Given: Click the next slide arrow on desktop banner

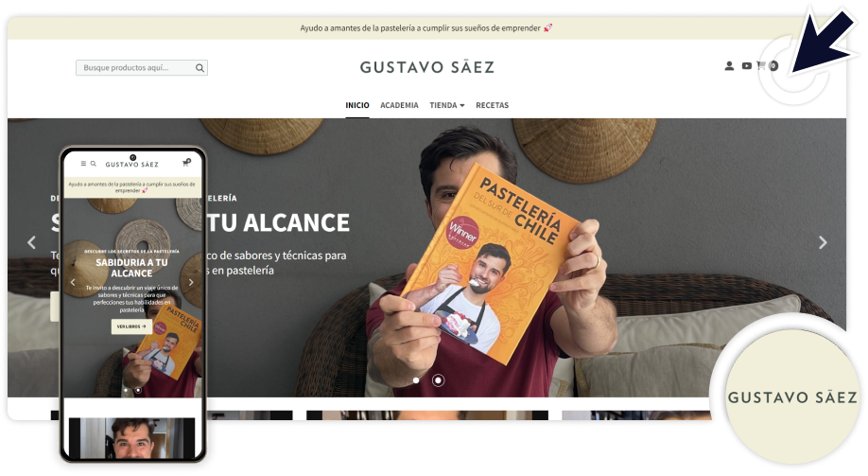Looking at the screenshot, I should (822, 242).
